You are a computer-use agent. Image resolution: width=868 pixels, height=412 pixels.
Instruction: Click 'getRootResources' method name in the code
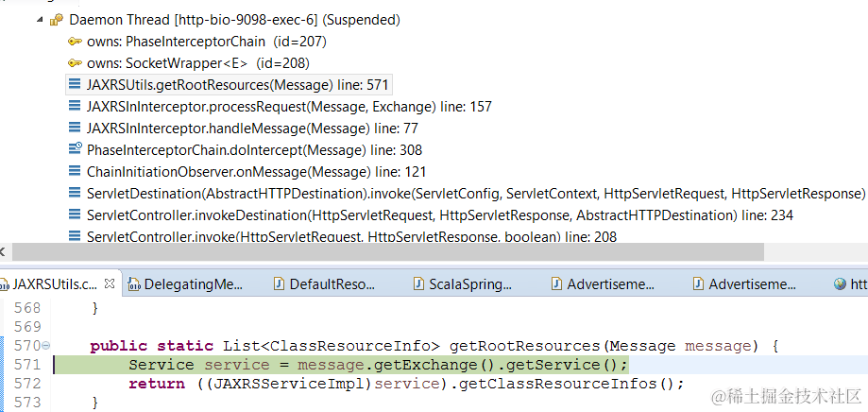click(525, 346)
